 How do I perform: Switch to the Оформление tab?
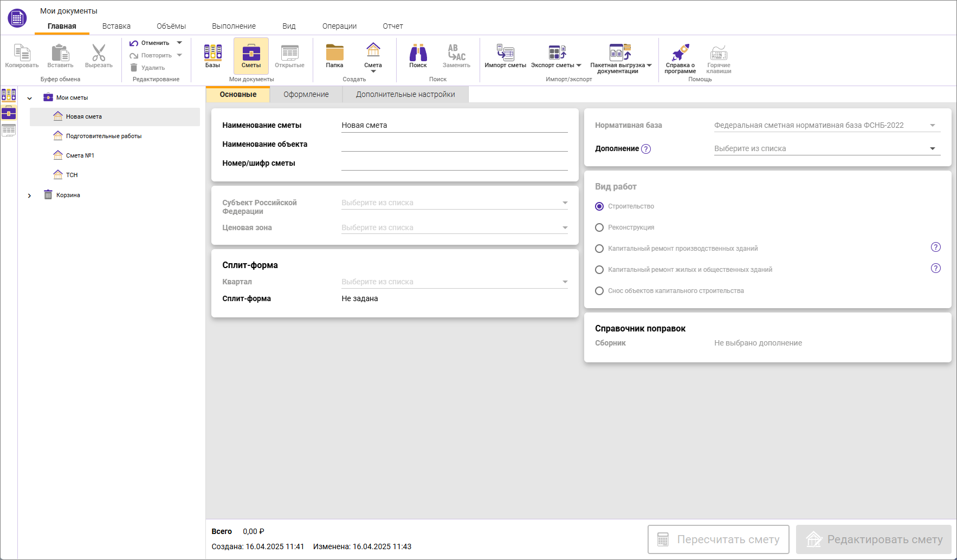[x=306, y=94]
